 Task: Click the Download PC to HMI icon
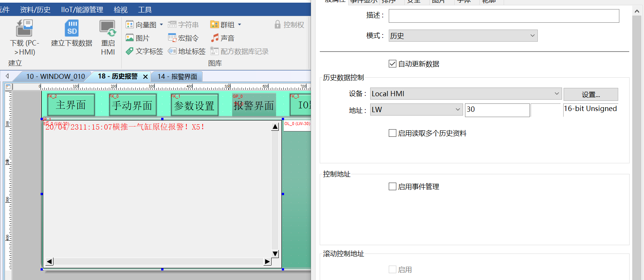coord(24,29)
